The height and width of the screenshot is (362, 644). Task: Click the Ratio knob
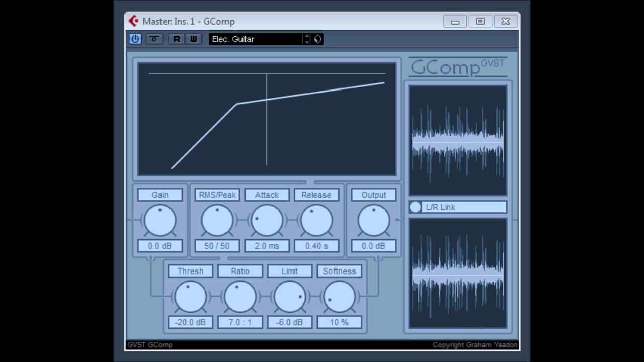click(x=240, y=297)
